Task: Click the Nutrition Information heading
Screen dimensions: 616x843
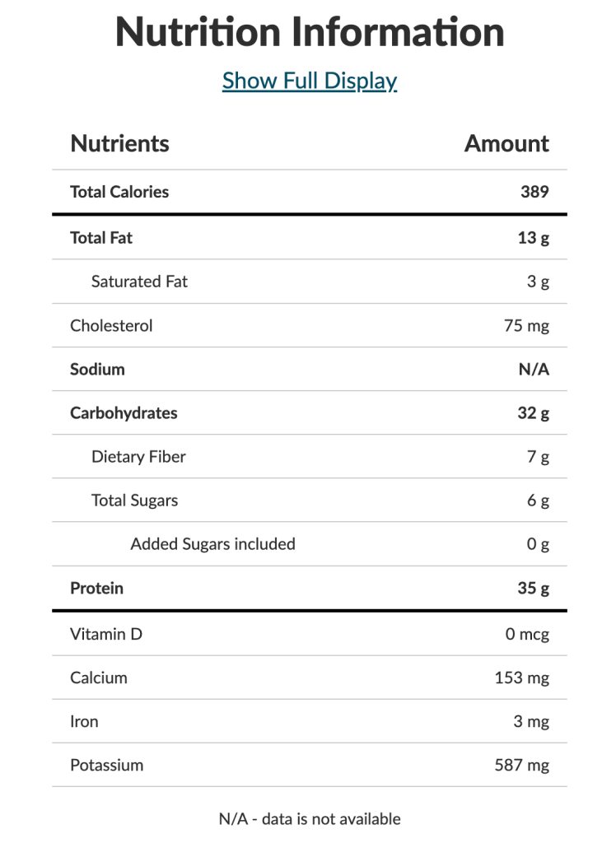Action: coord(310,32)
